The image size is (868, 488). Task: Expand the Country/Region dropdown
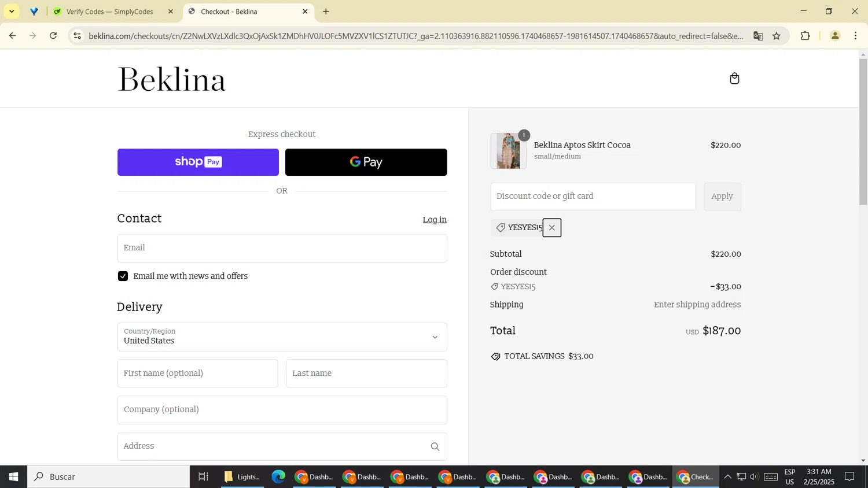tap(282, 337)
